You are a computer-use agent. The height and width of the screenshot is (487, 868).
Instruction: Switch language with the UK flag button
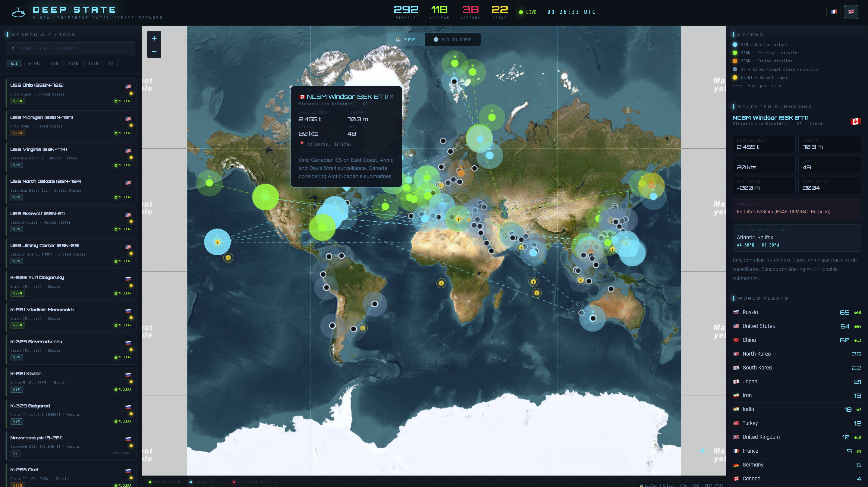click(x=851, y=12)
